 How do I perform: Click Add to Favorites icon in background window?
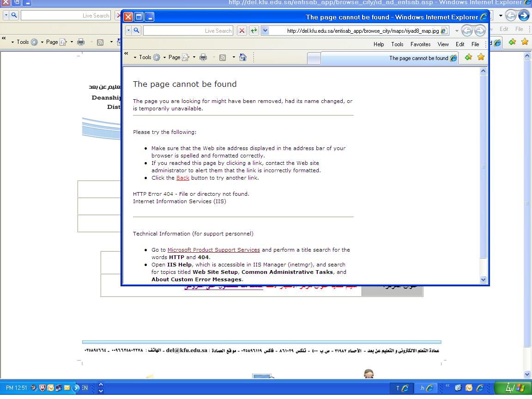pyautogui.click(x=512, y=42)
